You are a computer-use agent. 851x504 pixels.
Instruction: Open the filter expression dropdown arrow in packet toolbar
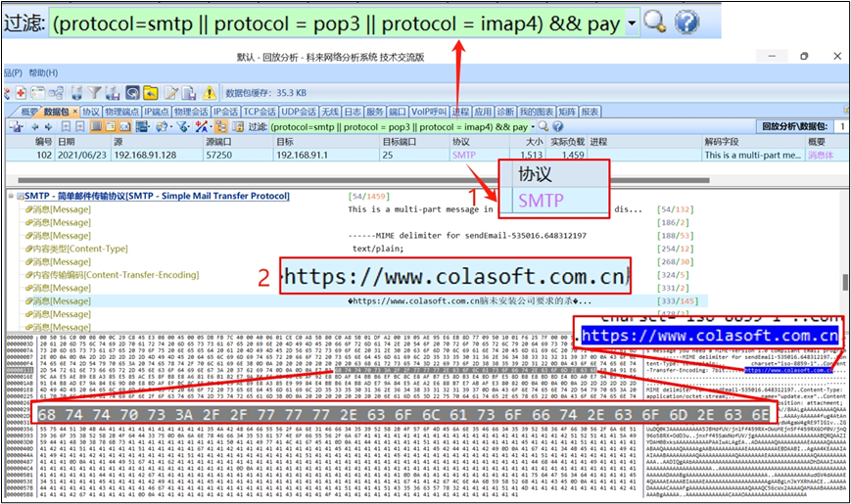(533, 127)
